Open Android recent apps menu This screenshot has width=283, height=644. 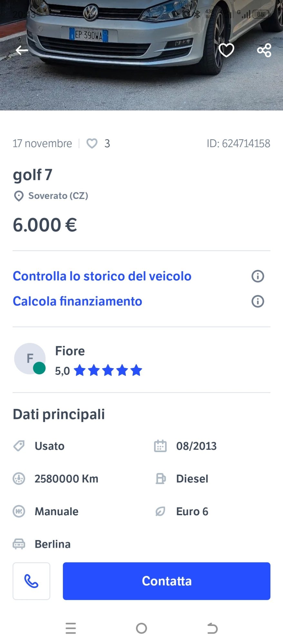(x=71, y=628)
